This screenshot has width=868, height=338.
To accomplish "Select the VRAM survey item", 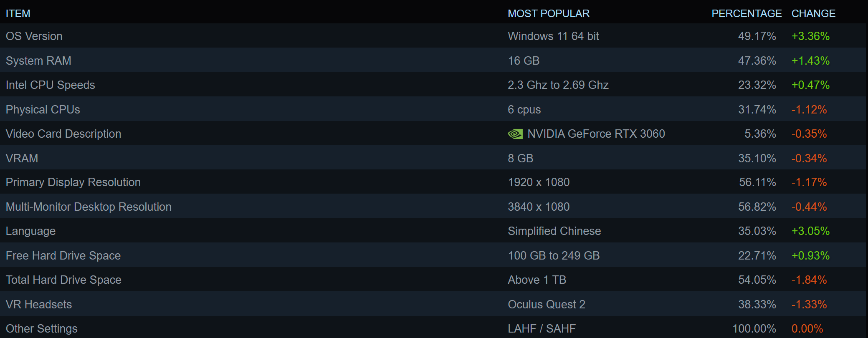I will point(433,158).
